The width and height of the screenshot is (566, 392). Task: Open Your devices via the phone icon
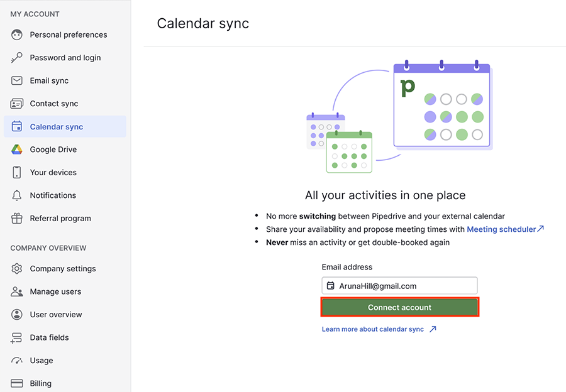coord(16,172)
